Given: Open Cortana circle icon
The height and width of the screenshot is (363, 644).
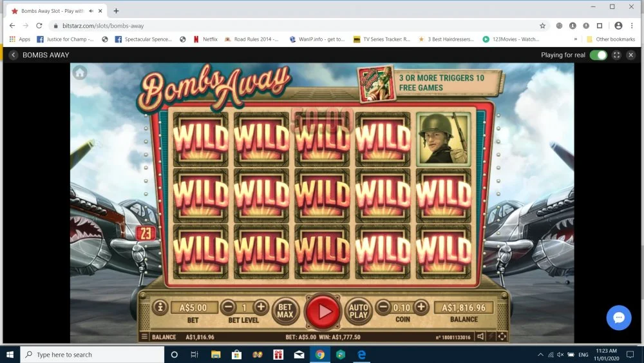Looking at the screenshot, I should click(174, 355).
